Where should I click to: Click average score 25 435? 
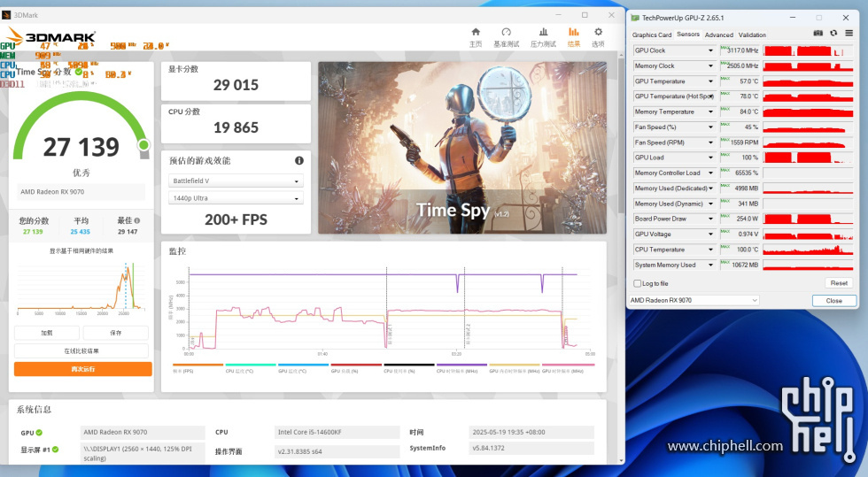(x=81, y=232)
